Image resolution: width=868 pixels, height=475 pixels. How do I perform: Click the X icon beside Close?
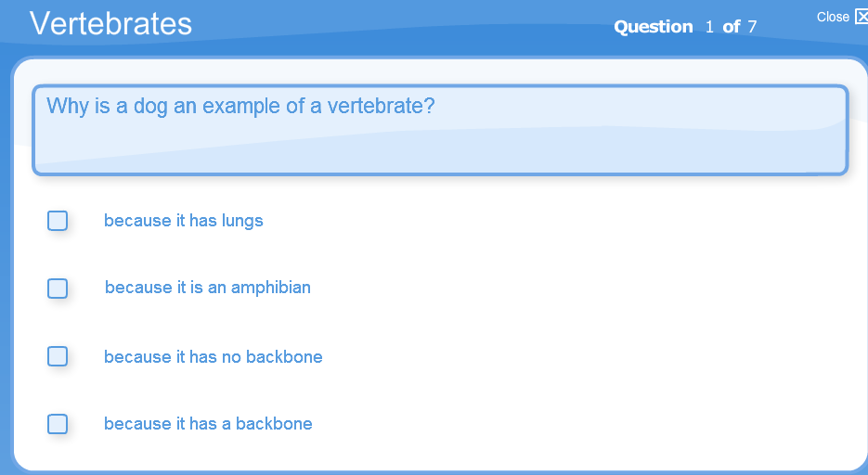pos(862,17)
